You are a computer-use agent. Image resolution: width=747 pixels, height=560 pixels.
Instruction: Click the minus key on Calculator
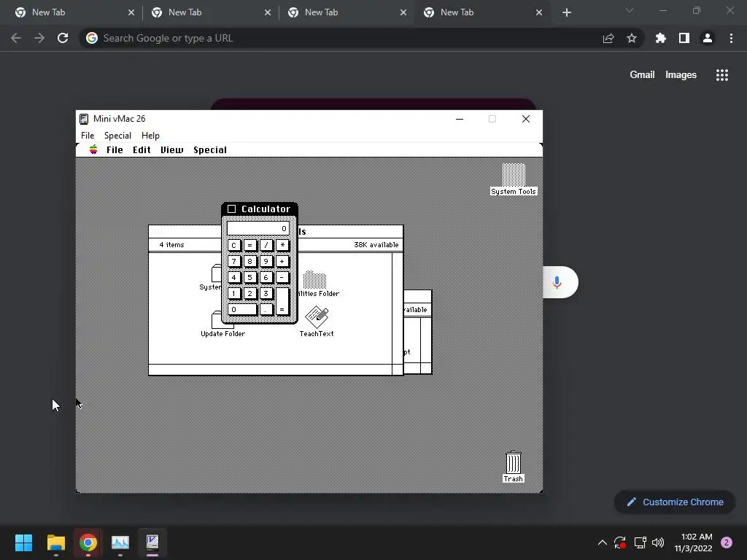click(x=282, y=278)
